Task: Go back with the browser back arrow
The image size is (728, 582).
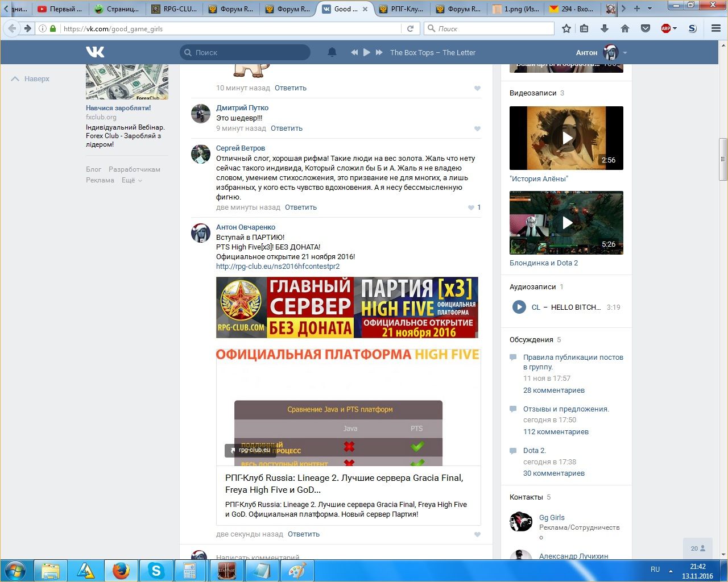Action: 12,28
